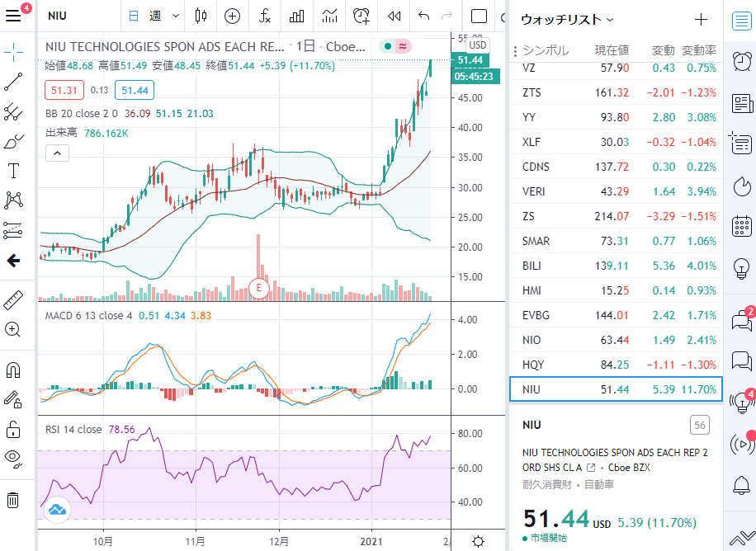The width and height of the screenshot is (756, 551).
Task: Open the notifications bell sidebar icon
Action: [741, 485]
